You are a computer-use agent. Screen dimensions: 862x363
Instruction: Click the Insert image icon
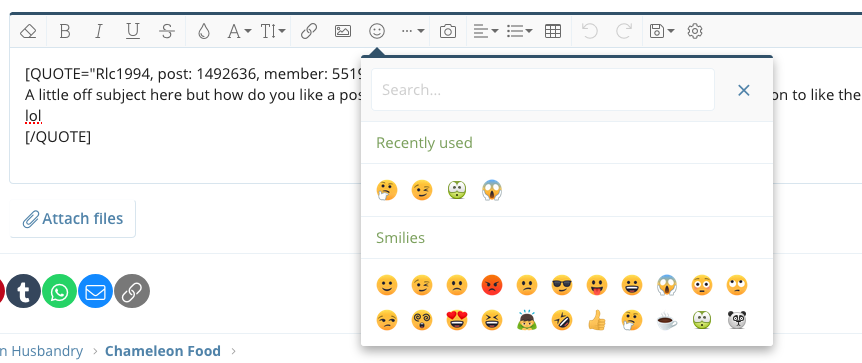pos(343,31)
